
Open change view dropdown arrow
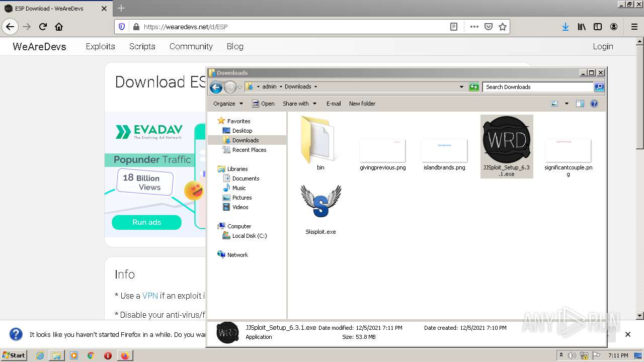[567, 104]
